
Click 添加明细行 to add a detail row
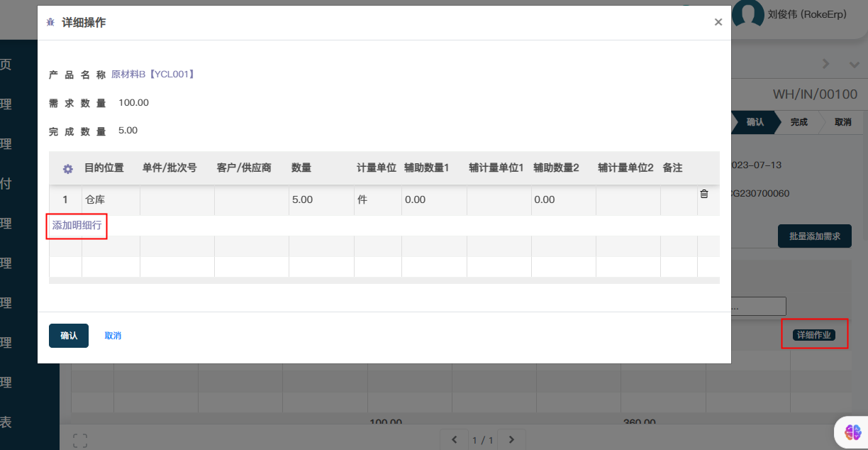77,226
